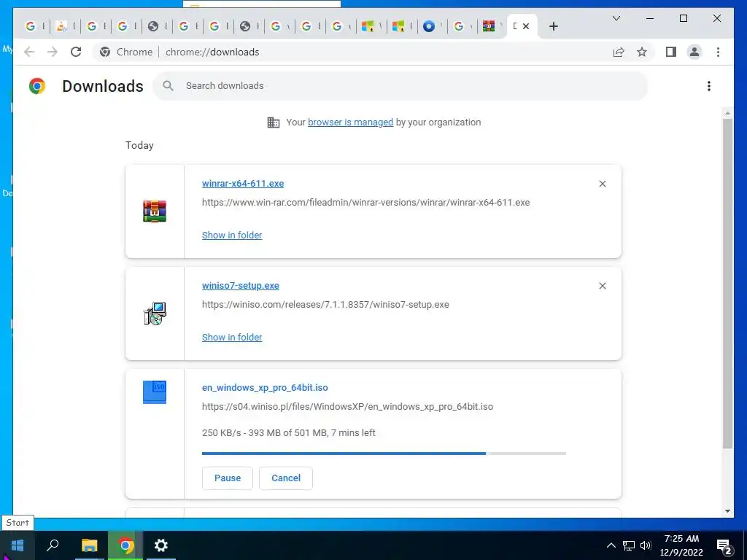Open the volume tray icon

(646, 545)
